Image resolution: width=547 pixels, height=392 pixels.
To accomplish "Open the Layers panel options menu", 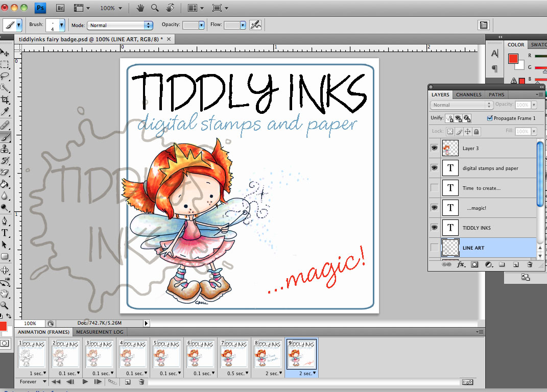I will click(x=539, y=94).
